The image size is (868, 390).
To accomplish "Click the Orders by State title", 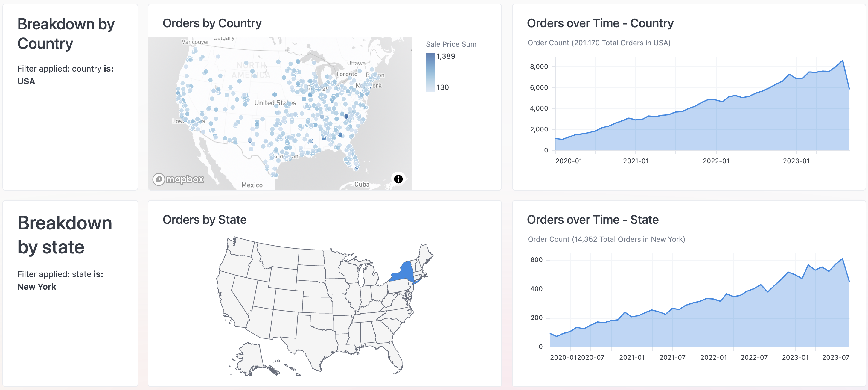I will point(205,220).
